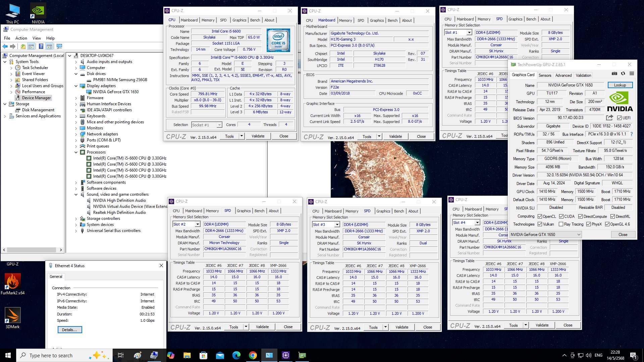
Task: Open the FurMark2 x64 desktop icon
Action: click(x=12, y=284)
